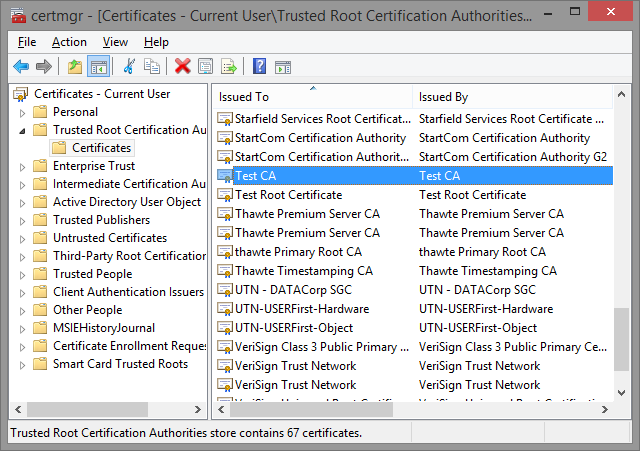Click the Test Root Certificate row icon

[225, 195]
